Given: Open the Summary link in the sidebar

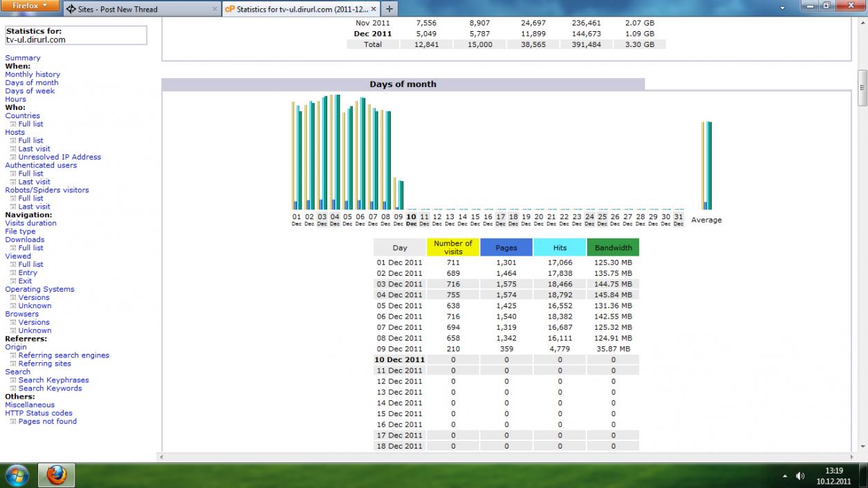Looking at the screenshot, I should pos(23,58).
